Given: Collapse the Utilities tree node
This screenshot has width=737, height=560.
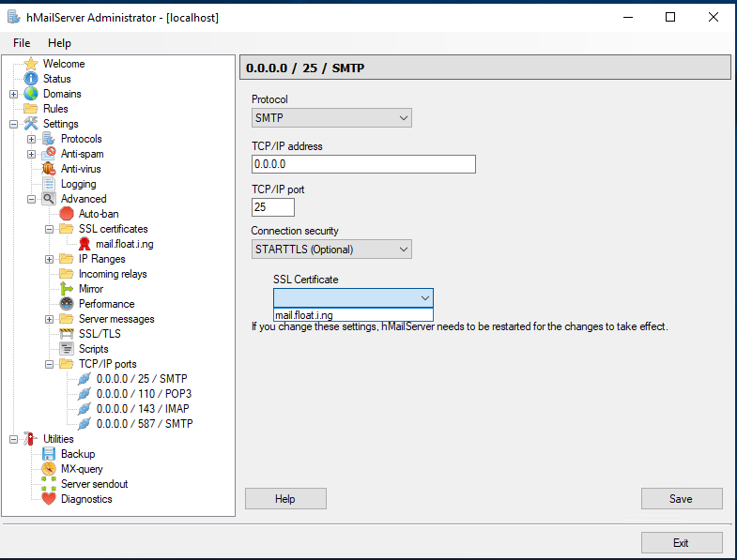Looking at the screenshot, I should tap(13, 439).
